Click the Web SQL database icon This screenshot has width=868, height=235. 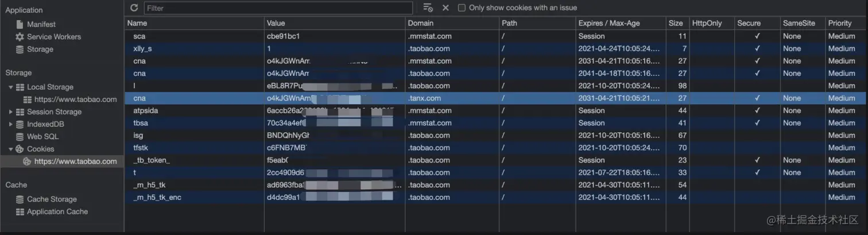click(20, 137)
